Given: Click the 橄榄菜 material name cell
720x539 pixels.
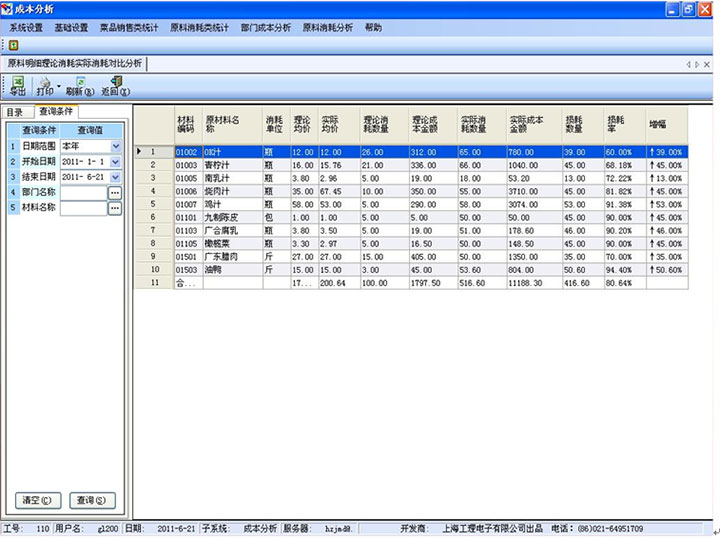Looking at the screenshot, I should click(x=232, y=244).
